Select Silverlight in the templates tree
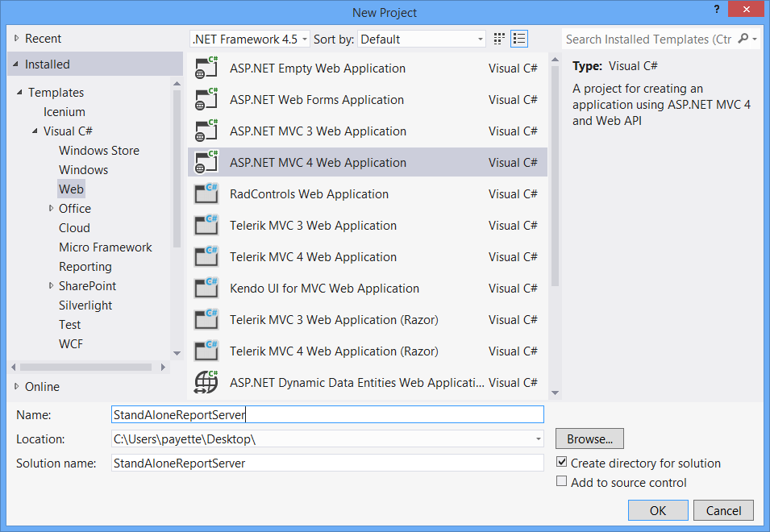This screenshot has width=770, height=532. 85,305
